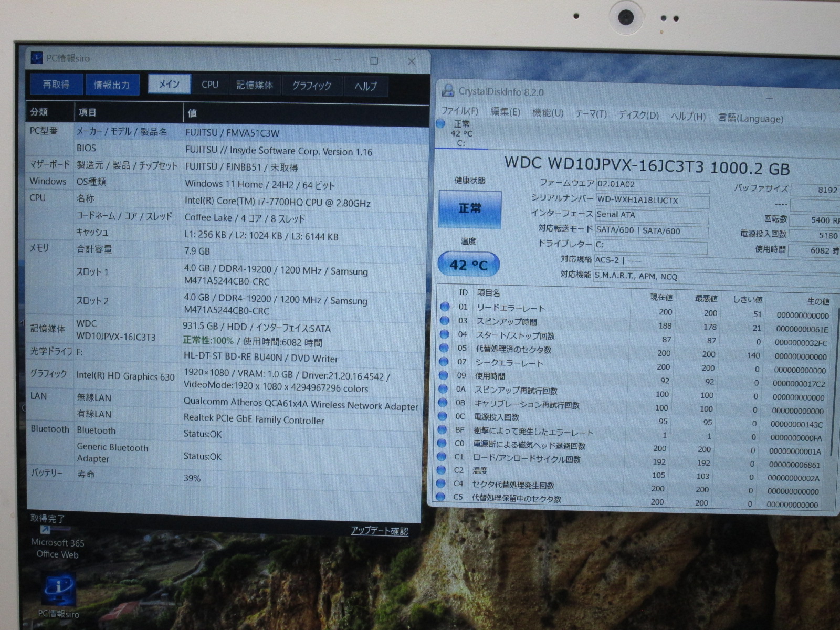Screen dimensions: 840x630
Task: Click the status dot for 代替処理保留中のセクタ数
Action: click(441, 496)
